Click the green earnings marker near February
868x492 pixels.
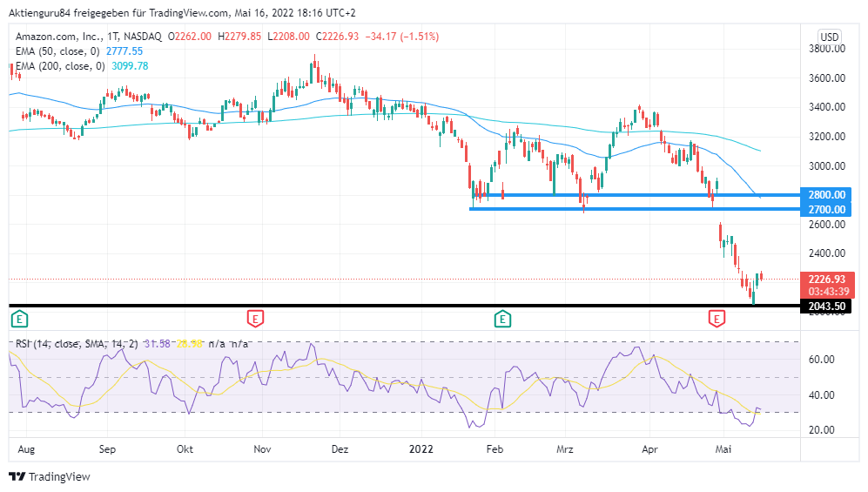(x=502, y=320)
